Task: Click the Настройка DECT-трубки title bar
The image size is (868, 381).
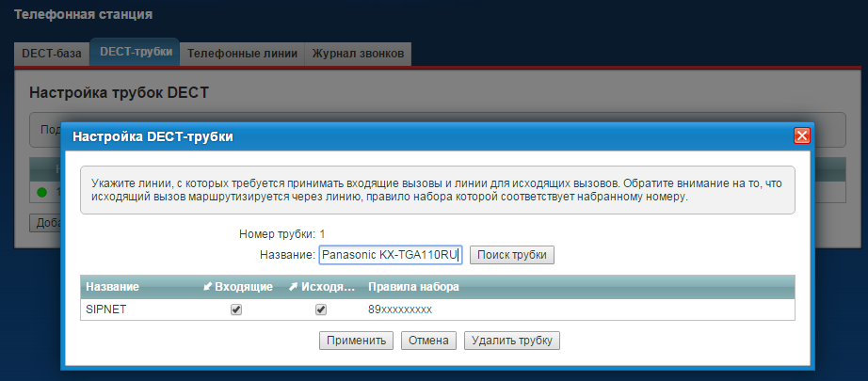Action: coord(377,136)
